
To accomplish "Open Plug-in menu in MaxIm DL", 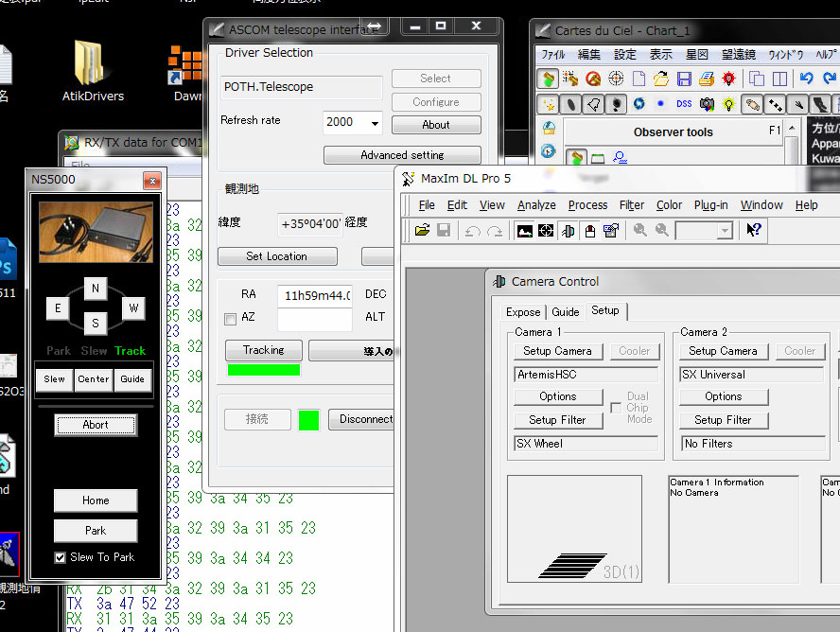I will 711,205.
